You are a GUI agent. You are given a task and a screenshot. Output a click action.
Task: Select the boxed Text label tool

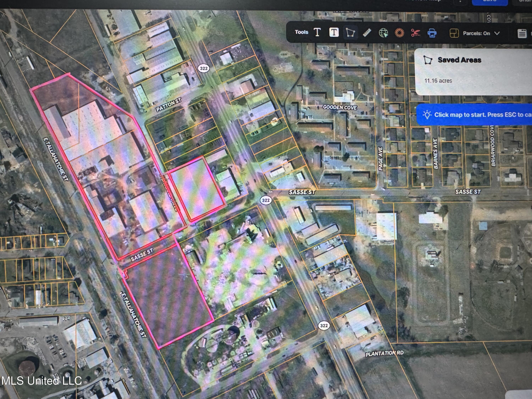coord(334,32)
